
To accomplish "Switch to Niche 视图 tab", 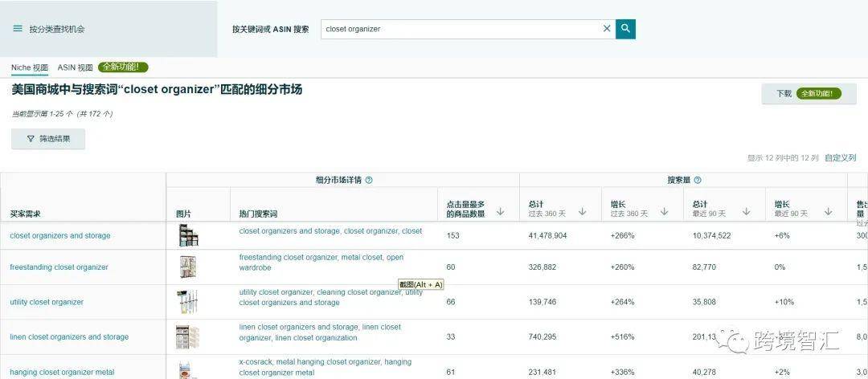I will click(30, 67).
